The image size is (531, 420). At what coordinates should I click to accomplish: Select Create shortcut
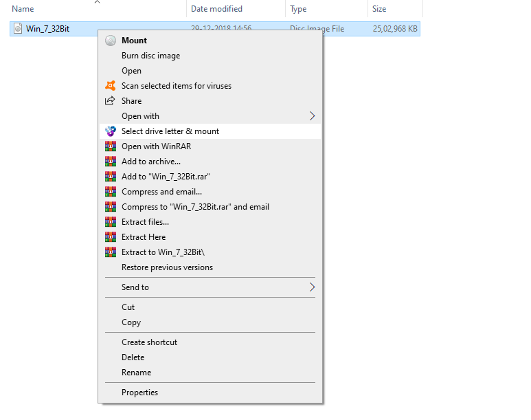click(x=210, y=342)
